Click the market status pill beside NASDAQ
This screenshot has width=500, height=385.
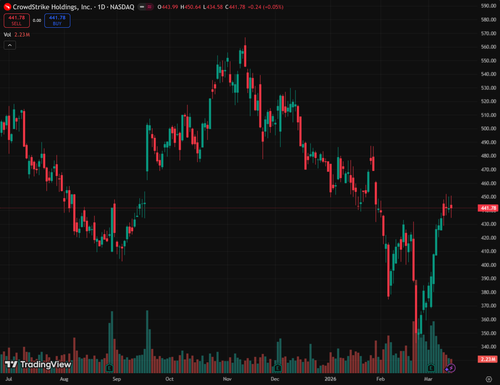tap(146, 7)
